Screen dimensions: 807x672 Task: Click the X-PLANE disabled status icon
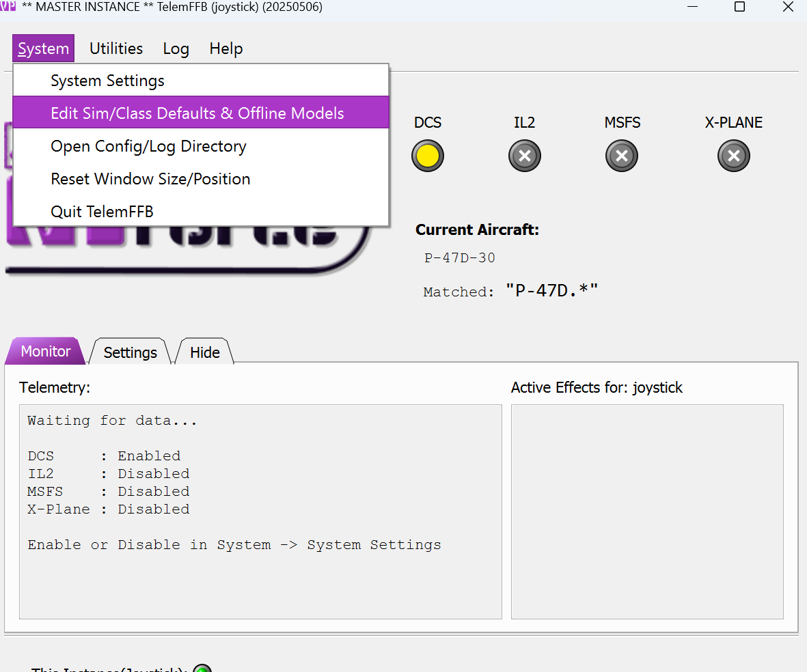tap(733, 156)
